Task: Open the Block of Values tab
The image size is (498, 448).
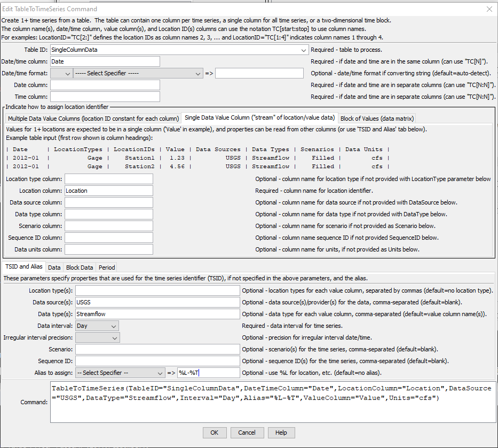Action: (377, 119)
